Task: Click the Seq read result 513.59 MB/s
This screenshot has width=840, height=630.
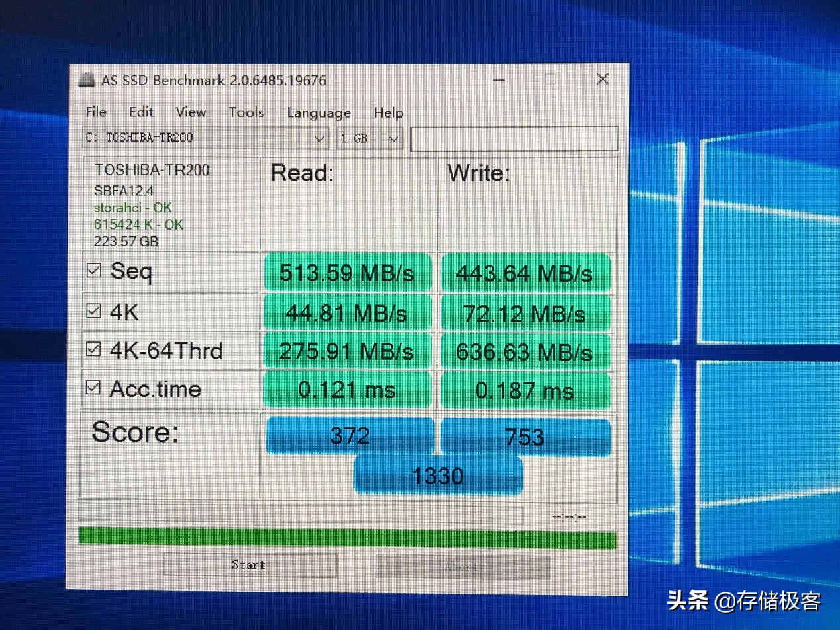Action: click(x=348, y=273)
